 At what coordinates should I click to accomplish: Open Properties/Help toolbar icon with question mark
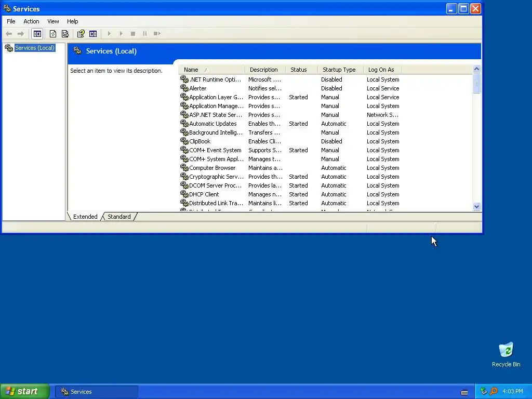coord(81,34)
